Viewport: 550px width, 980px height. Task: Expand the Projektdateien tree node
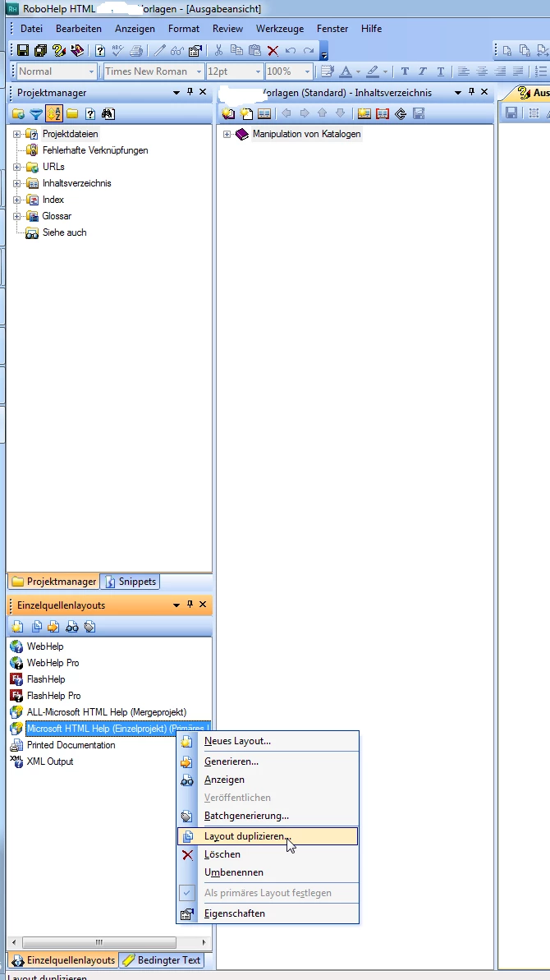click(17, 134)
